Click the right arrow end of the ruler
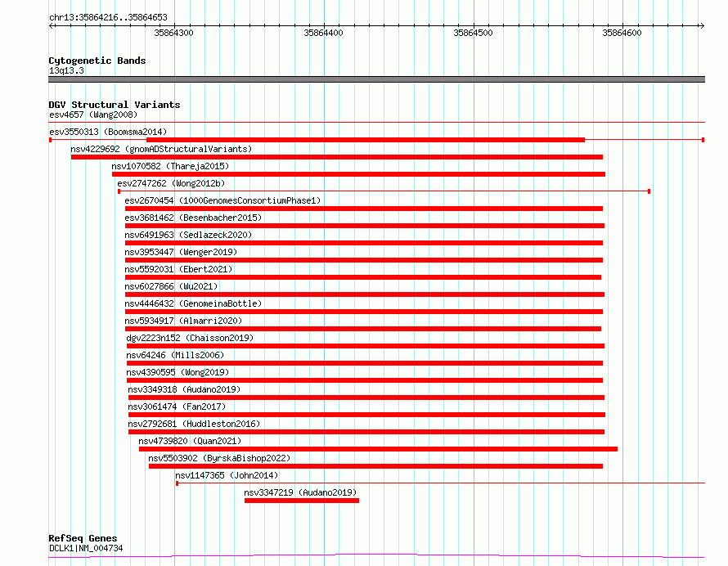The image size is (728, 566). (702, 26)
